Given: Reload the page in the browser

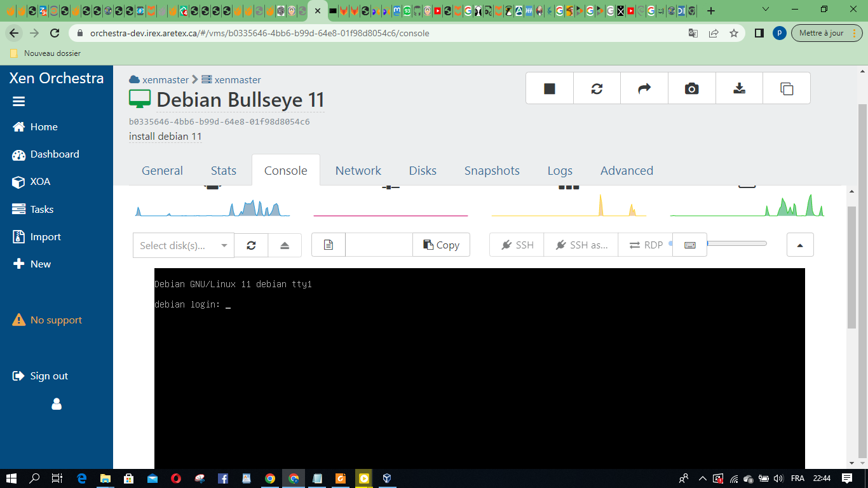Looking at the screenshot, I should tap(55, 33).
